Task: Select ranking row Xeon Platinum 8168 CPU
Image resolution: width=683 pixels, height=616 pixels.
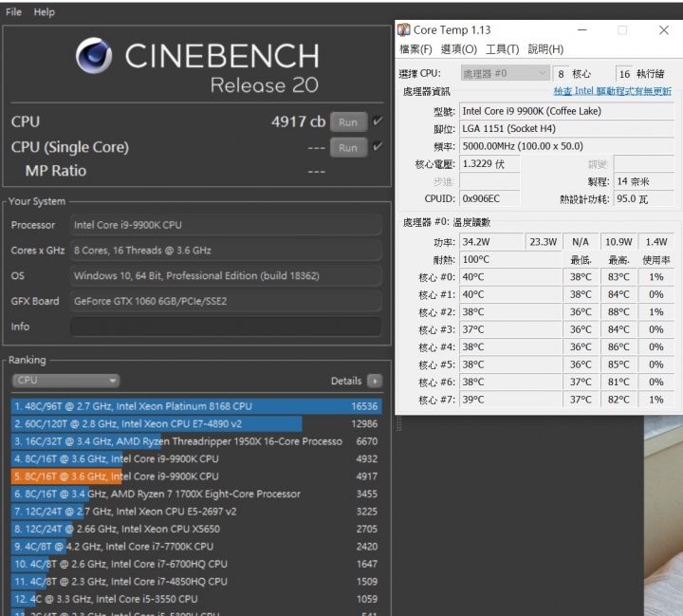Action: [x=196, y=406]
